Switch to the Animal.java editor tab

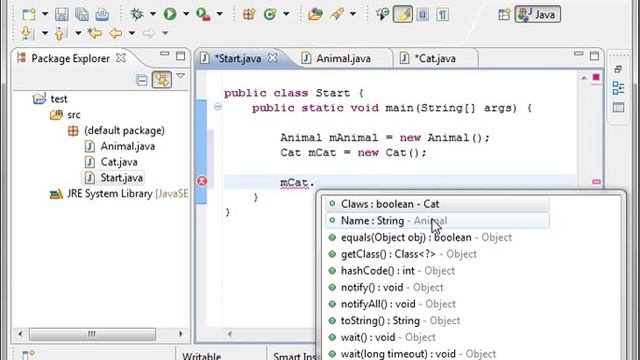pos(343,58)
